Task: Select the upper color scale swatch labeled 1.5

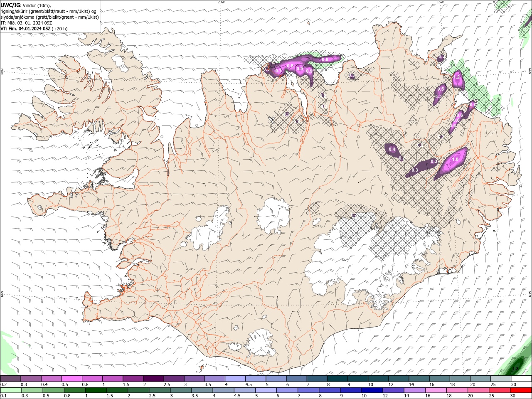Action: pyautogui.click(x=133, y=378)
